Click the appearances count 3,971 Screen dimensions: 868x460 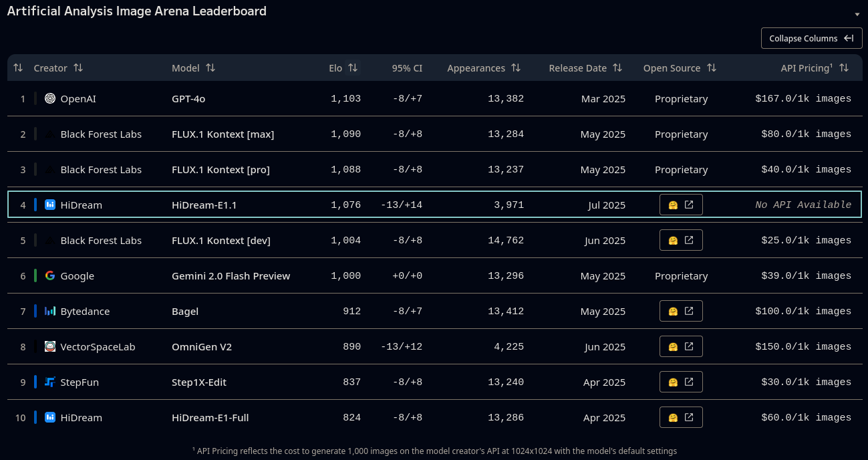coord(509,205)
